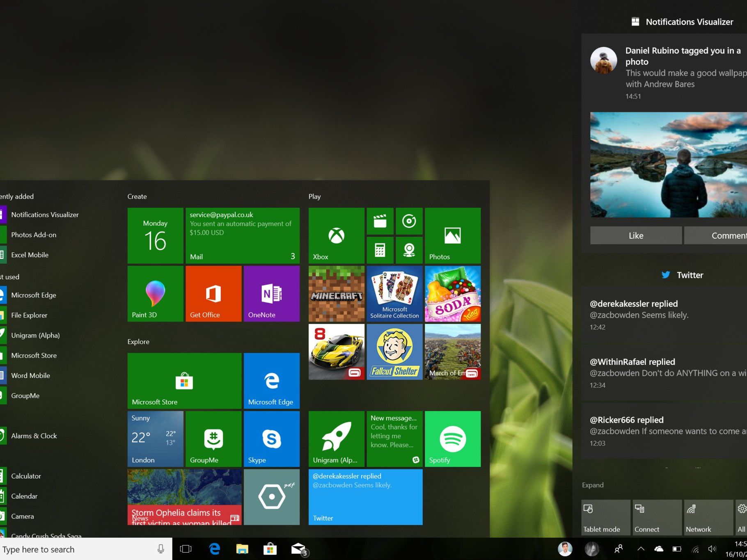Launch the Minecraft tile
The width and height of the screenshot is (747, 560).
pyautogui.click(x=336, y=294)
